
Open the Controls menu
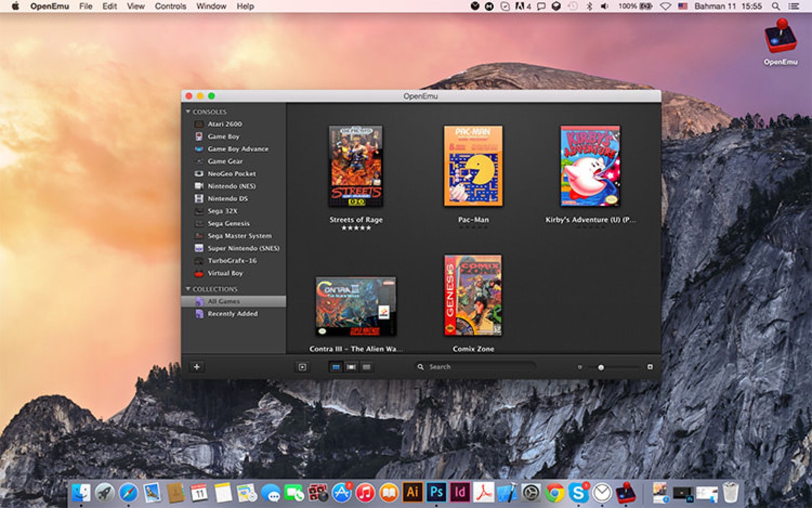tap(170, 6)
